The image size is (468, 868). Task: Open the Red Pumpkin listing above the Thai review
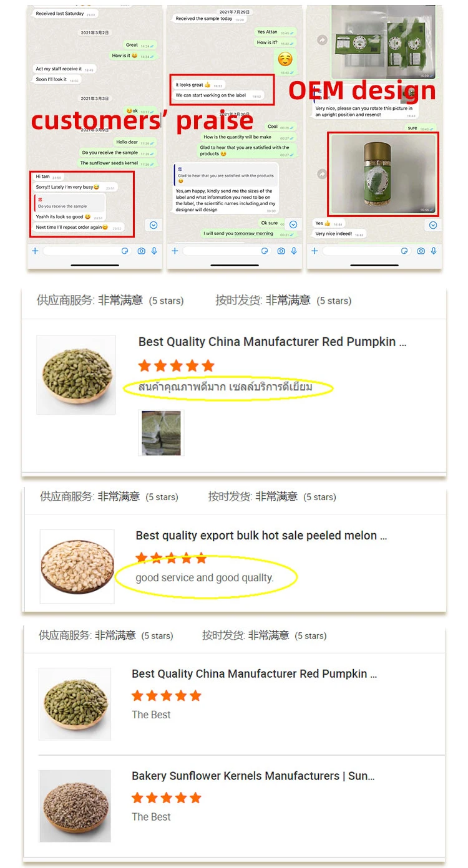point(273,342)
